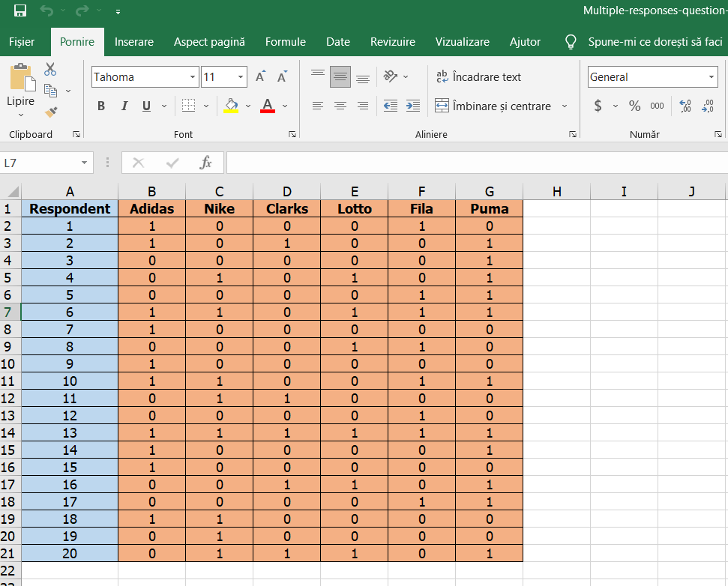Open the Font group dialog launcher
Screen dimensions: 728x586
[292, 135]
